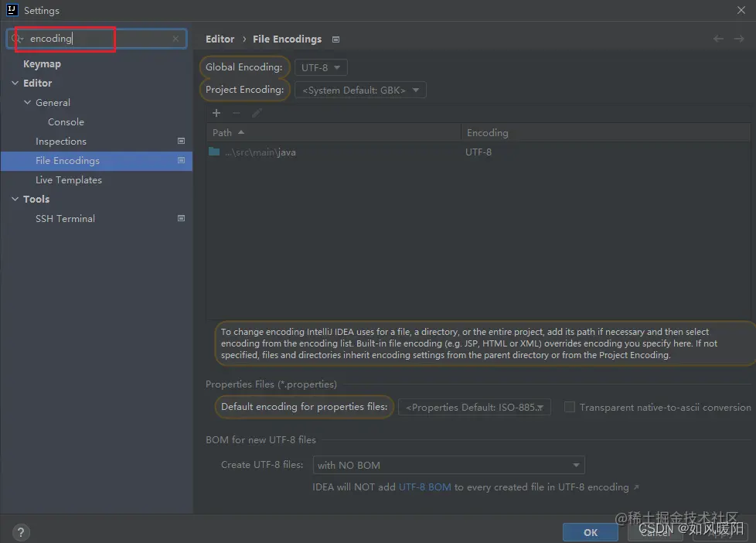Open help with the question mark button
Viewport: 756px width, 543px height.
21,532
